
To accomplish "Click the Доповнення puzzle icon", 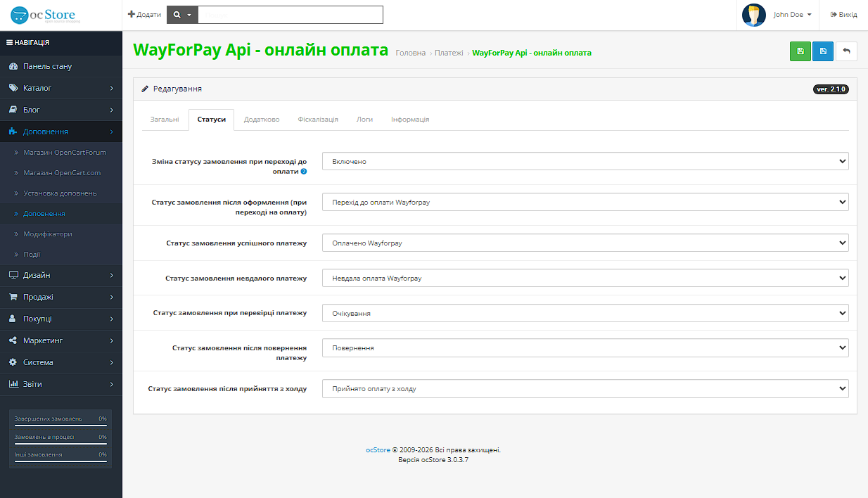I will [13, 132].
